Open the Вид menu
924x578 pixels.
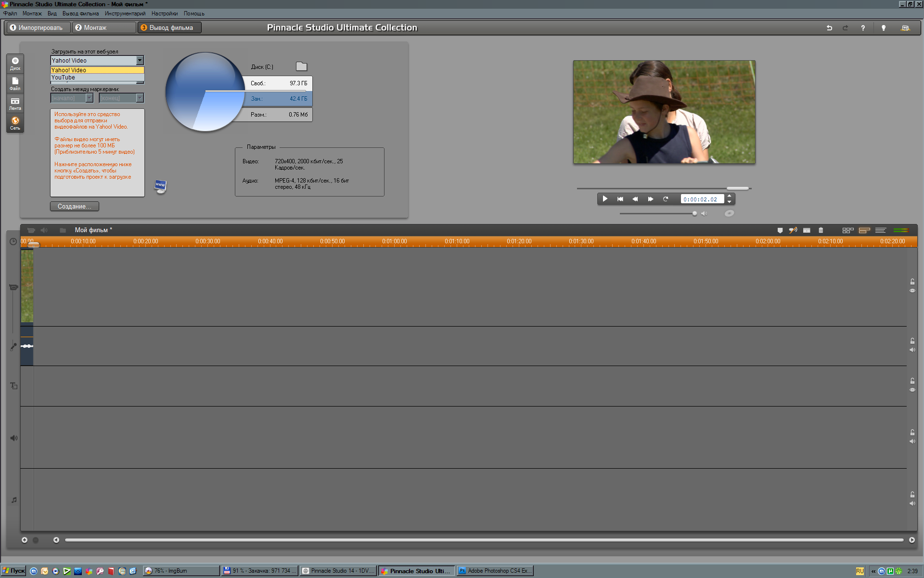click(x=52, y=13)
